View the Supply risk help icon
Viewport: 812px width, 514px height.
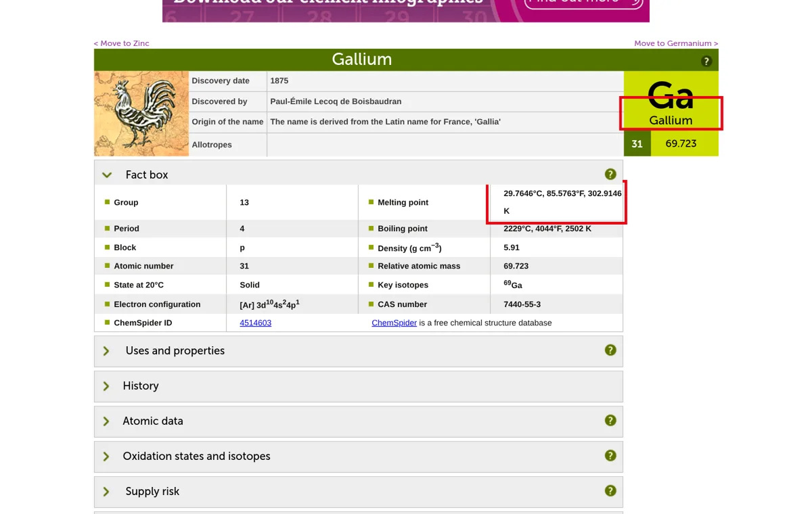pyautogui.click(x=610, y=491)
